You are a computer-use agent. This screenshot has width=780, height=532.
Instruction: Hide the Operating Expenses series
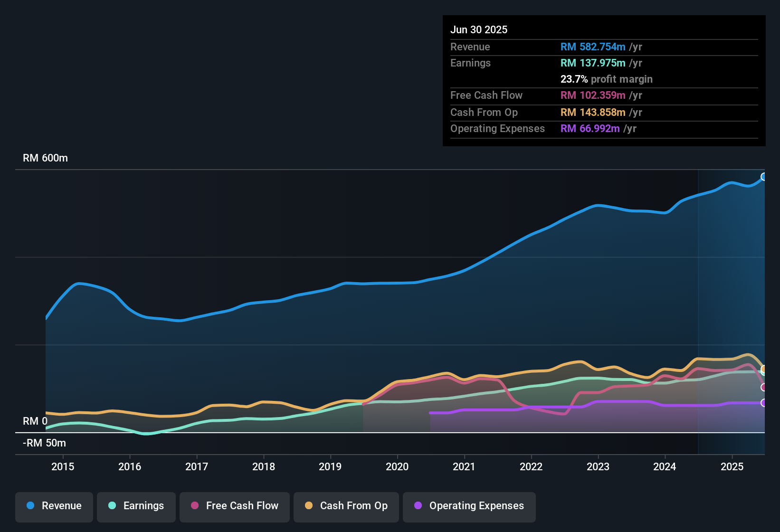click(469, 506)
